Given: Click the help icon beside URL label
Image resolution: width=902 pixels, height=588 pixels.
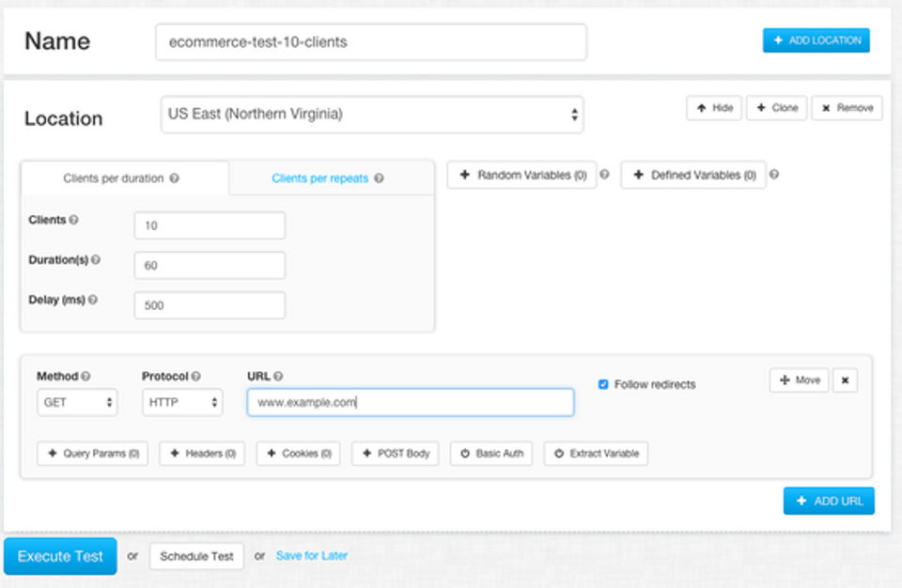Looking at the screenshot, I should point(279,377).
